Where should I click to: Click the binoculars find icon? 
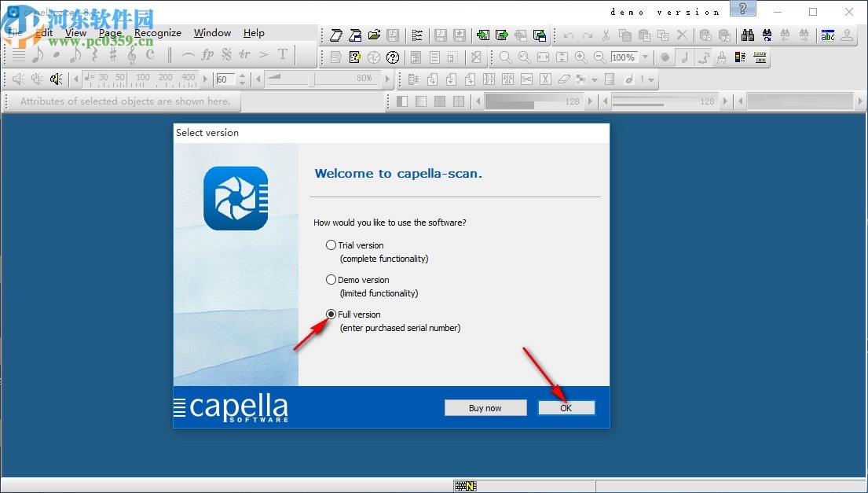[748, 35]
